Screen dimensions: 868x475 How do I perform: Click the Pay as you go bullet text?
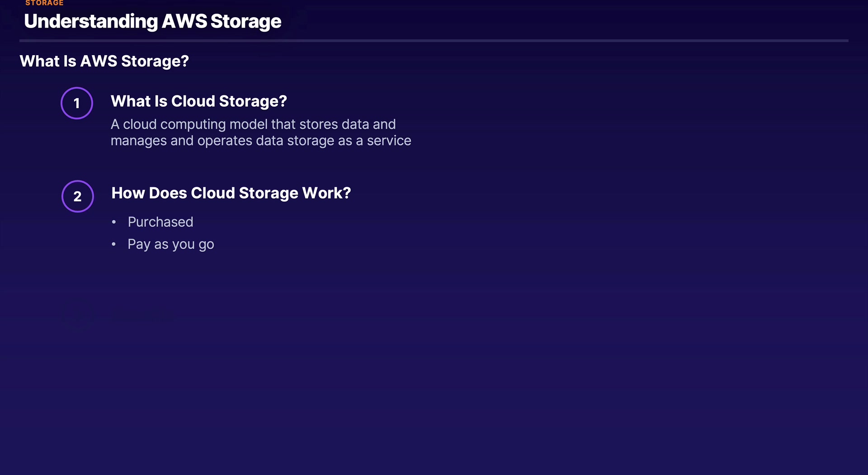coord(170,244)
